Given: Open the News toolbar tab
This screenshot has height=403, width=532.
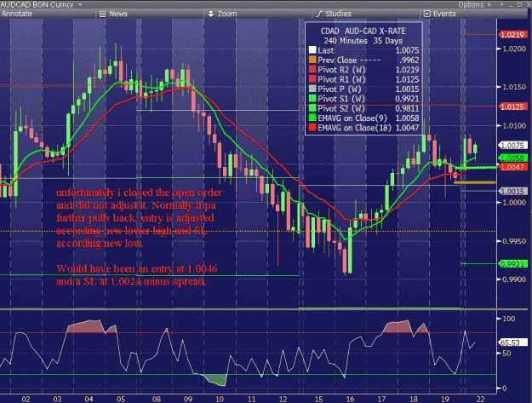Looking at the screenshot, I should (x=118, y=14).
